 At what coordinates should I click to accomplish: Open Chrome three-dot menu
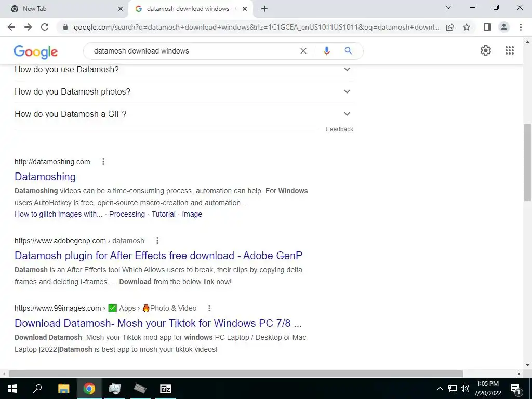point(521,27)
